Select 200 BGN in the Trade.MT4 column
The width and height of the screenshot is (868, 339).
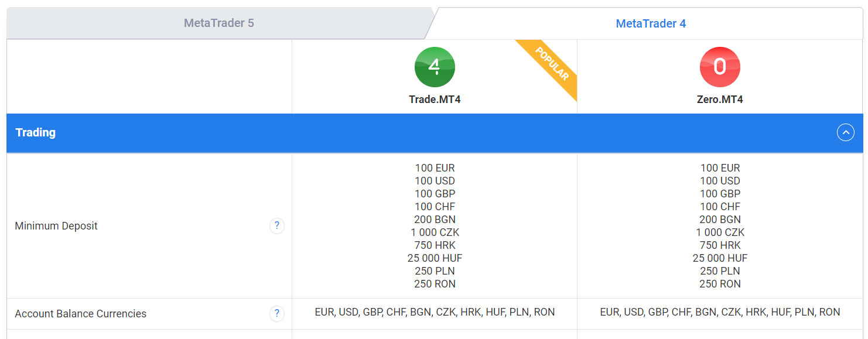tap(435, 220)
